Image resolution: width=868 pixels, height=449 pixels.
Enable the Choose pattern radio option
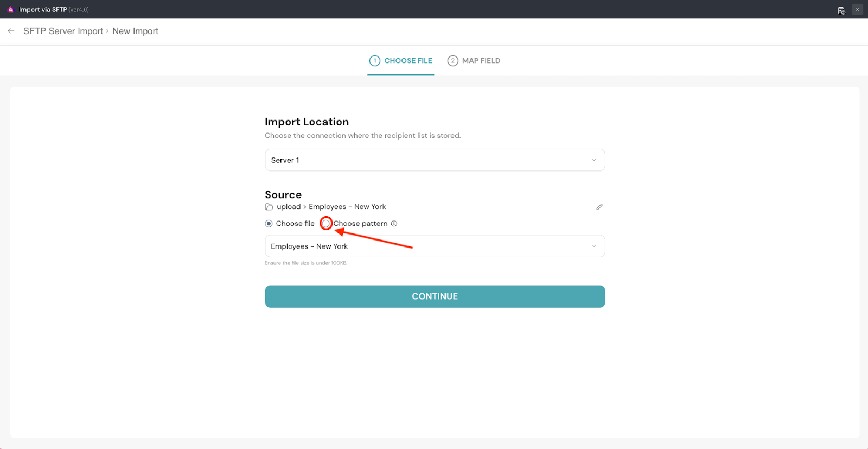coord(326,224)
